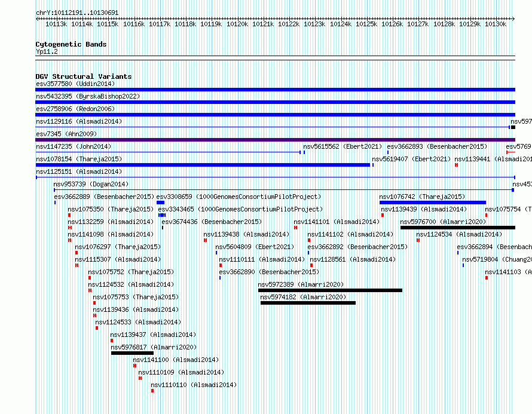Click the black nsv5976700 variant bar
Viewport: 532px width, 414px height.
tap(458, 228)
